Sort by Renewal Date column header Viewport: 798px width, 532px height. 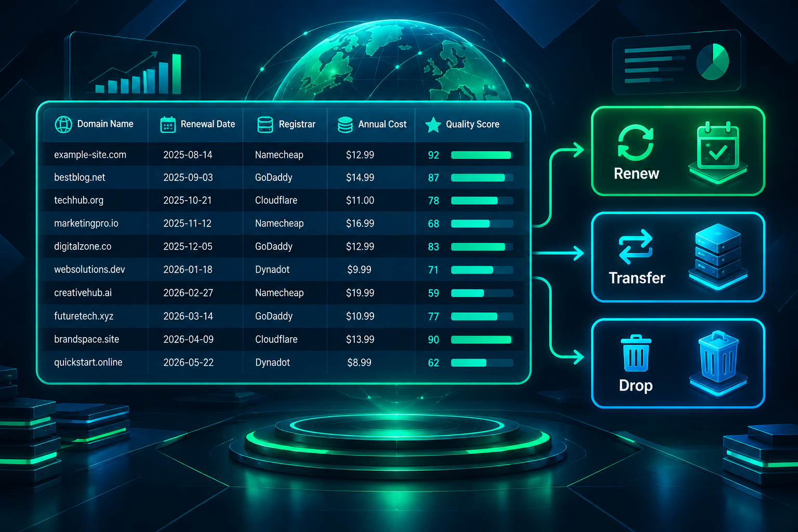click(196, 124)
